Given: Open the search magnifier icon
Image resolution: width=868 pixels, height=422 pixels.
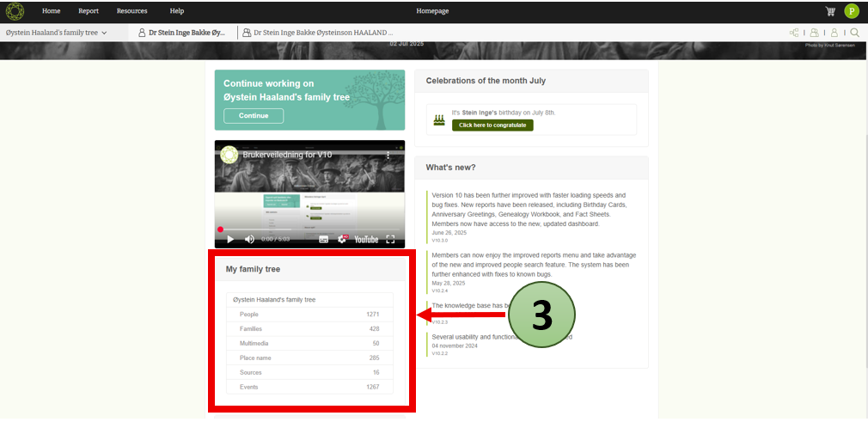Looking at the screenshot, I should (x=853, y=33).
